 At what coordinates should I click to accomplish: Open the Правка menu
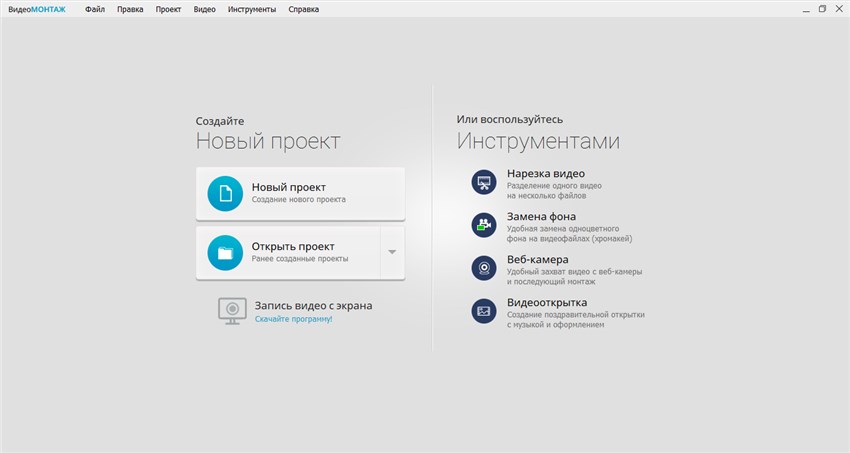pyautogui.click(x=130, y=9)
